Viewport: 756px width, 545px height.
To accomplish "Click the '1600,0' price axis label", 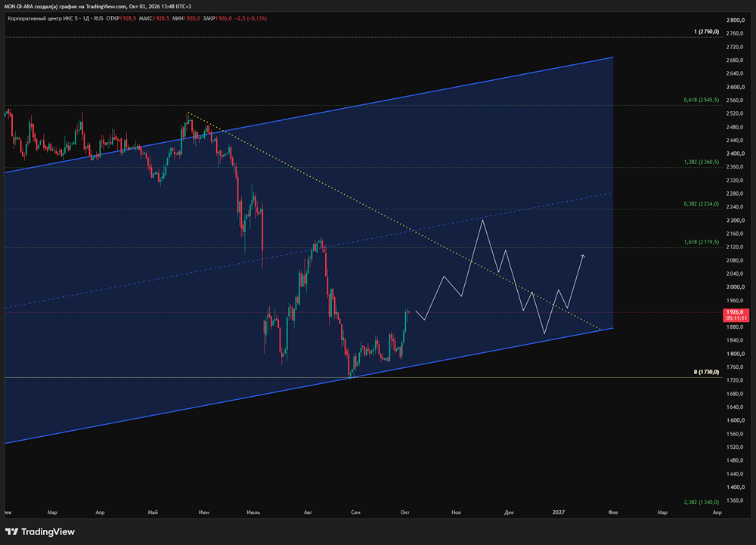I will pyautogui.click(x=736, y=421).
